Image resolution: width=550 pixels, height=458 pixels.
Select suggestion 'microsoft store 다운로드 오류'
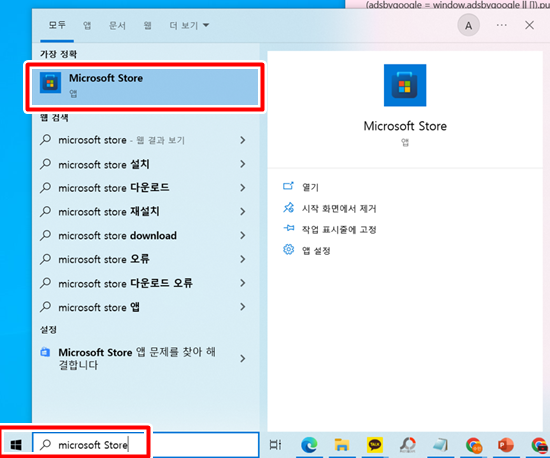pyautogui.click(x=125, y=283)
